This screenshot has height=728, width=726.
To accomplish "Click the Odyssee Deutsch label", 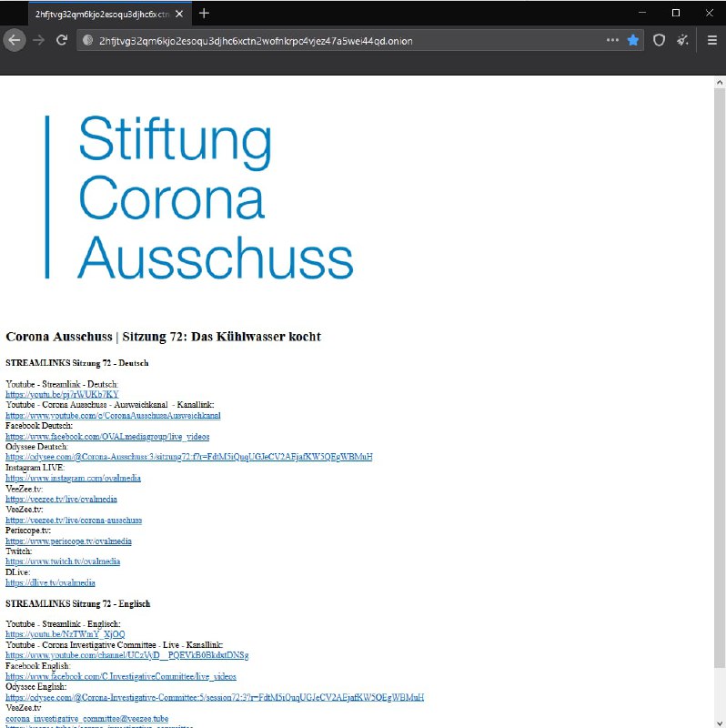I will pyautogui.click(x=36, y=447).
